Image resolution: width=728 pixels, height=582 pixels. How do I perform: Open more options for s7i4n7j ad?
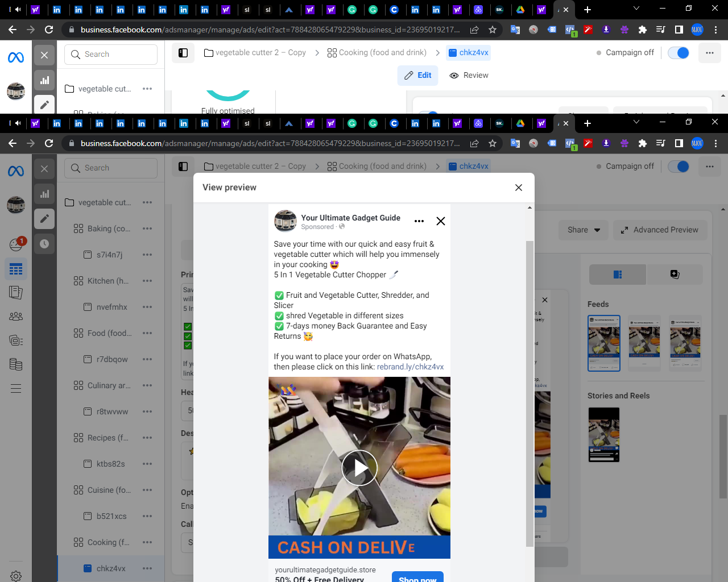(x=147, y=255)
